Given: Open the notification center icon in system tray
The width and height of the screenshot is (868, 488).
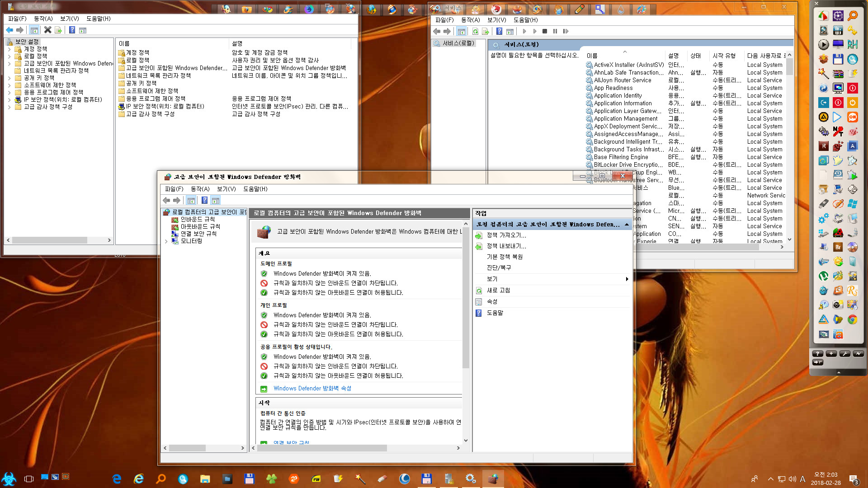Looking at the screenshot, I should (854, 479).
